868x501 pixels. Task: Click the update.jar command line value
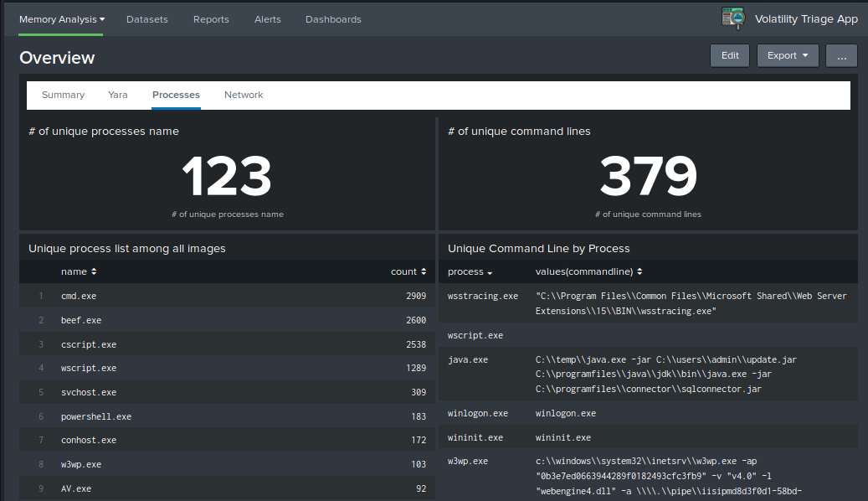666,359
